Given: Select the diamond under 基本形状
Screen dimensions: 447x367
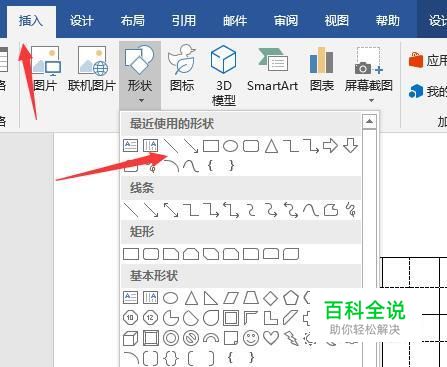Looking at the screenshot, I should click(270, 298).
